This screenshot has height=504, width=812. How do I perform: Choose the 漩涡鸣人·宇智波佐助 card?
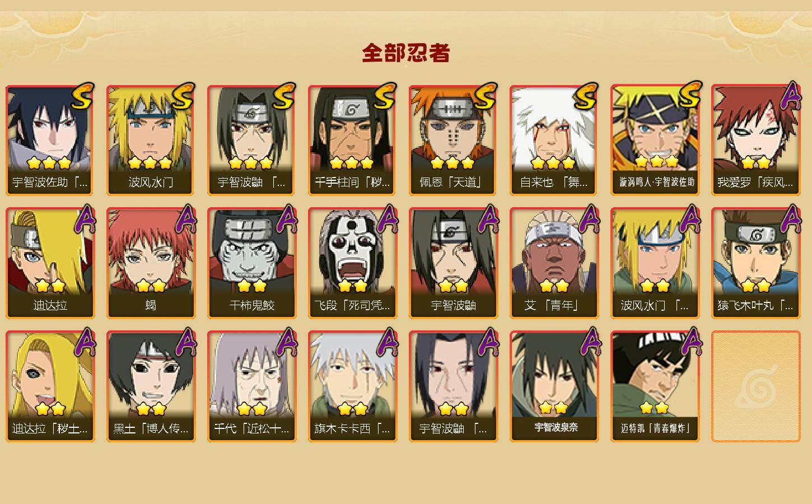[x=655, y=140]
